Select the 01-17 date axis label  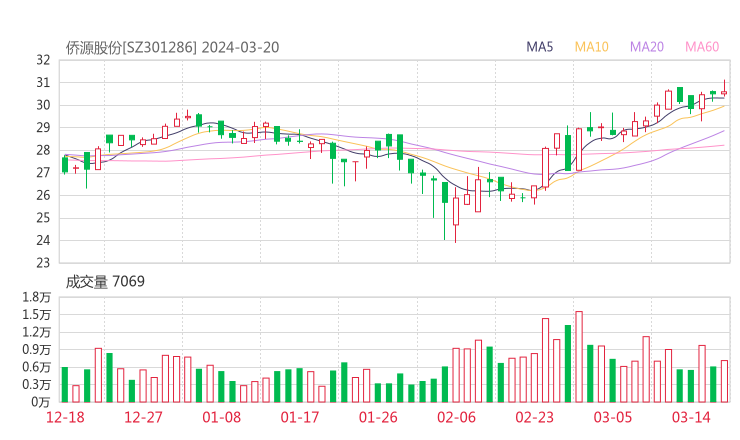[x=300, y=417]
